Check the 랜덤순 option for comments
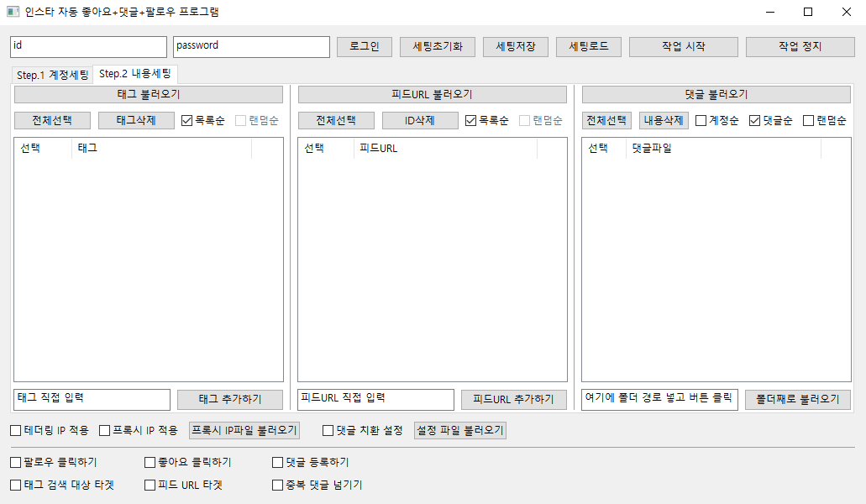 point(809,121)
